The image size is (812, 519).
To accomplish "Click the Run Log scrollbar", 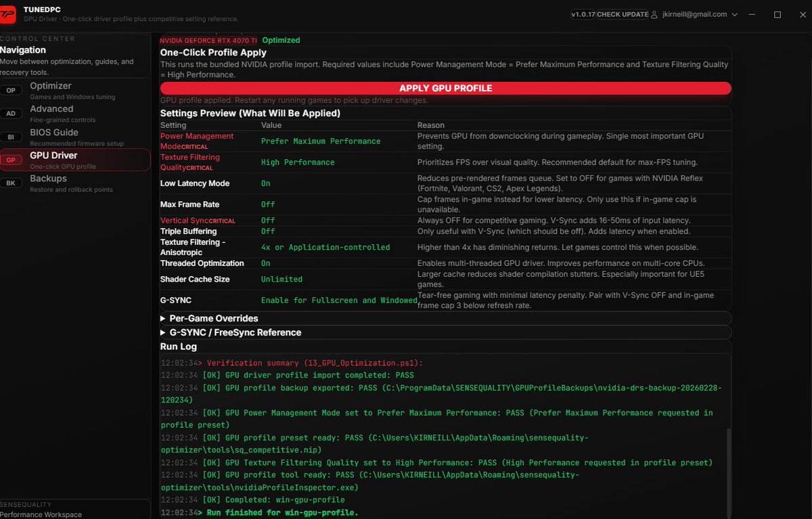I will click(x=729, y=472).
